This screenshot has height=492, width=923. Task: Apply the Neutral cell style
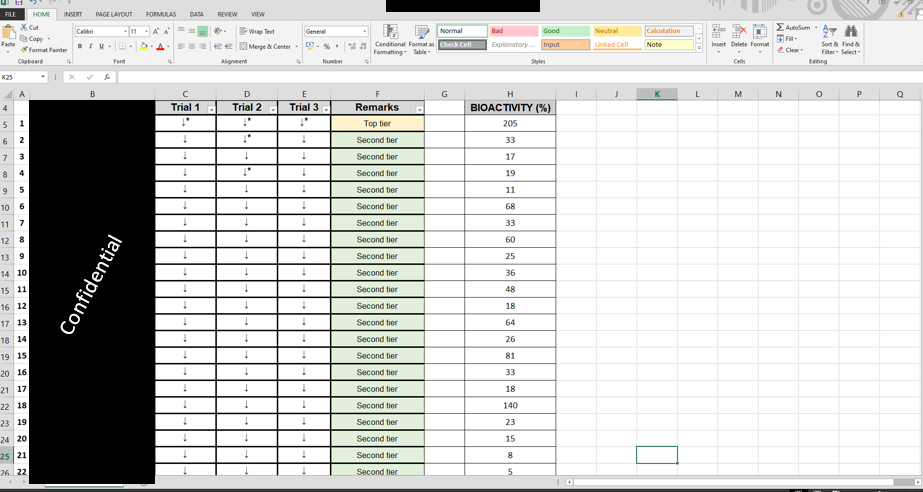point(617,31)
